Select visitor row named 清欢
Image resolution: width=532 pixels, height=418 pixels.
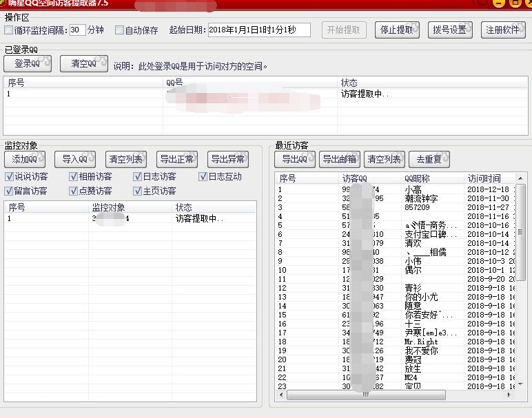pos(396,243)
